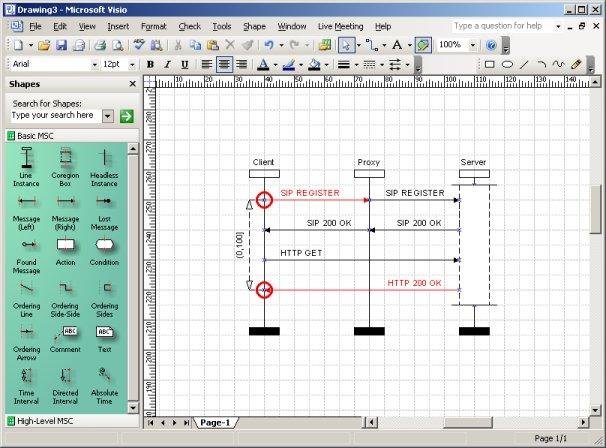Select the Text tool (A)
The height and width of the screenshot is (448, 606).
[x=397, y=45]
